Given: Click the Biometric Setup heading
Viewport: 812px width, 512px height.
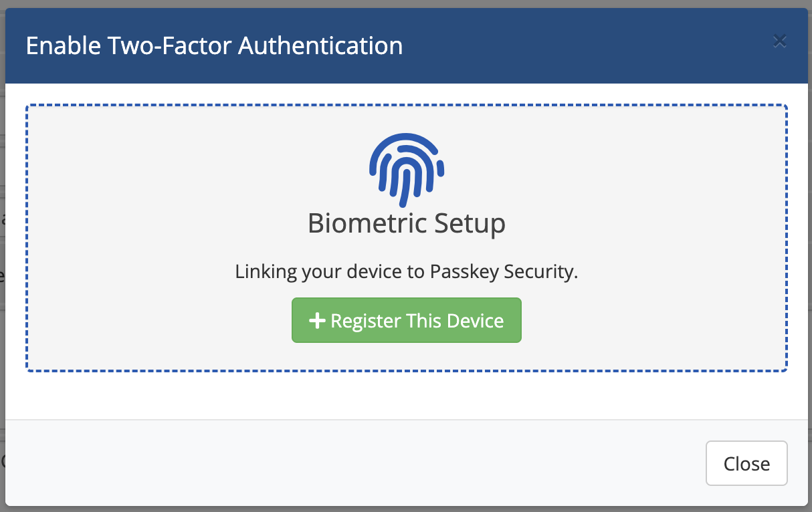Looking at the screenshot, I should pos(406,223).
